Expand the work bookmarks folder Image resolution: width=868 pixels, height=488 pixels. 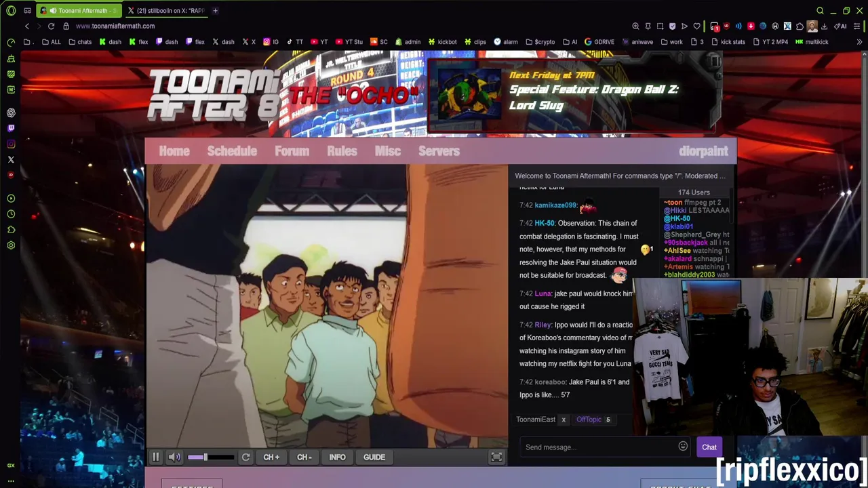coord(671,42)
